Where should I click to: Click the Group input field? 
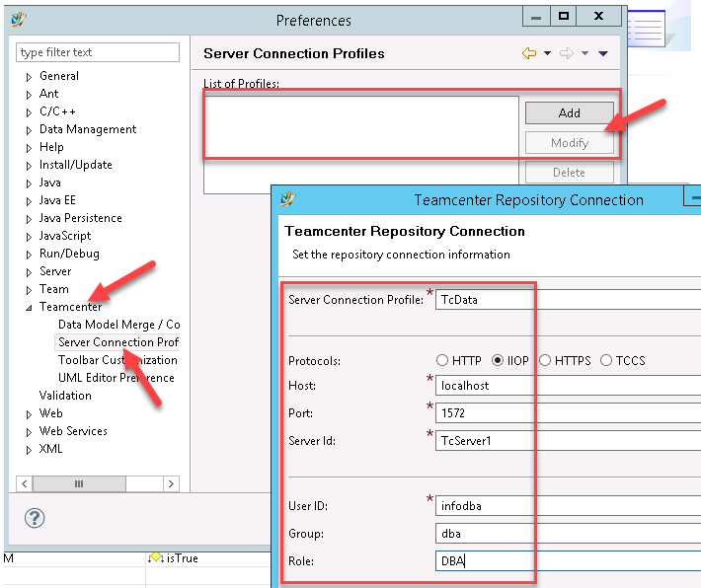[569, 534]
